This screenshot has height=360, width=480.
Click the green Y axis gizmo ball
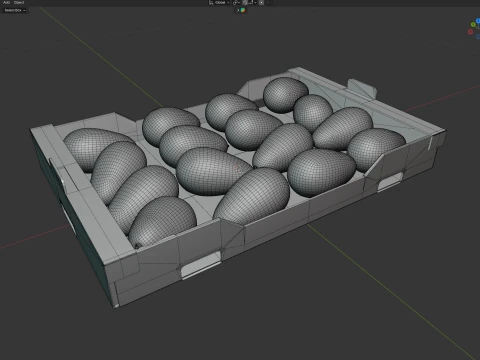point(473,25)
